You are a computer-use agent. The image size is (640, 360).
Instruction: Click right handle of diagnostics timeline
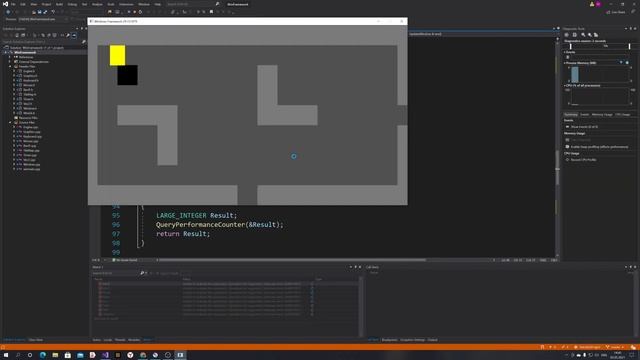point(629,47)
